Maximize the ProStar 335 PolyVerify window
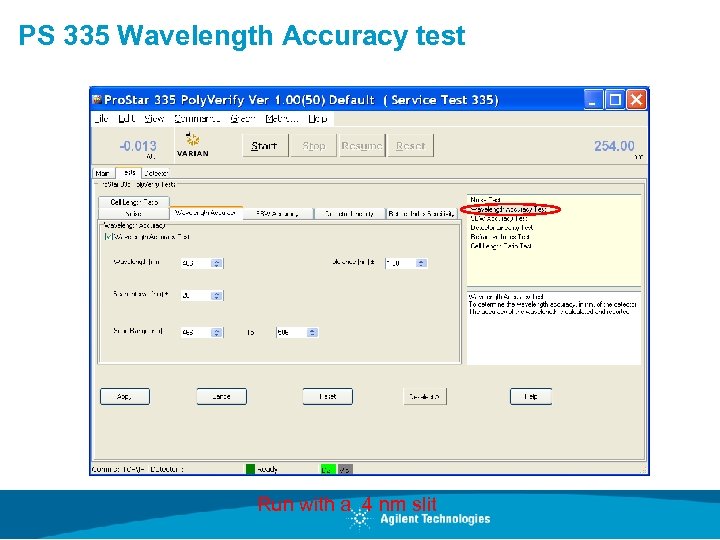 pos(614,100)
